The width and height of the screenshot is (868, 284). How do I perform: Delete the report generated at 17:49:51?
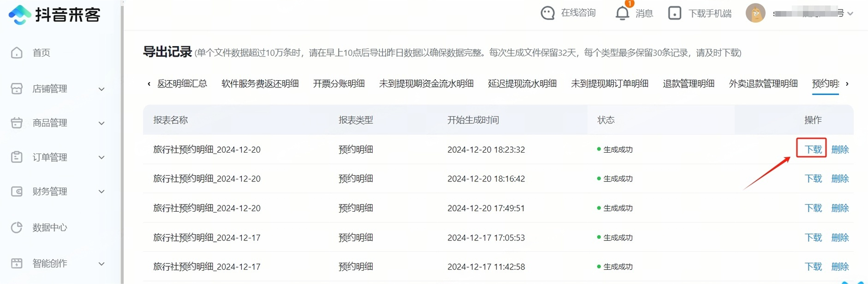[x=840, y=208]
